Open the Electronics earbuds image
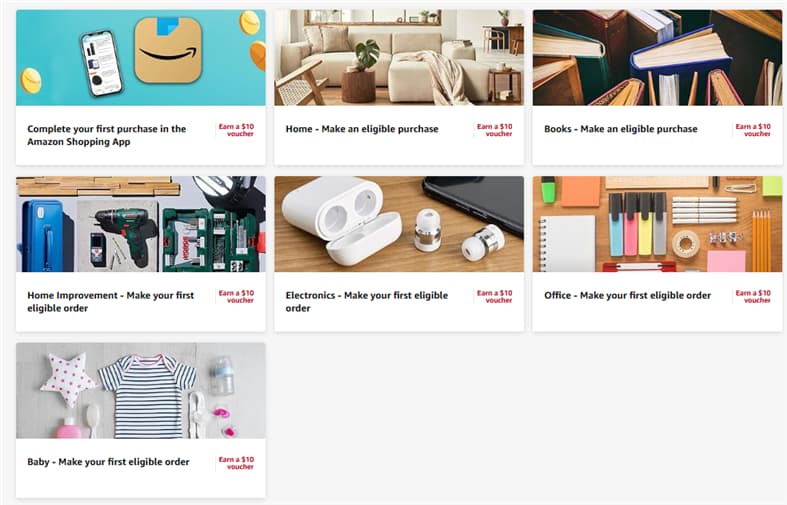Screen dimensions: 787x505 (x=399, y=224)
